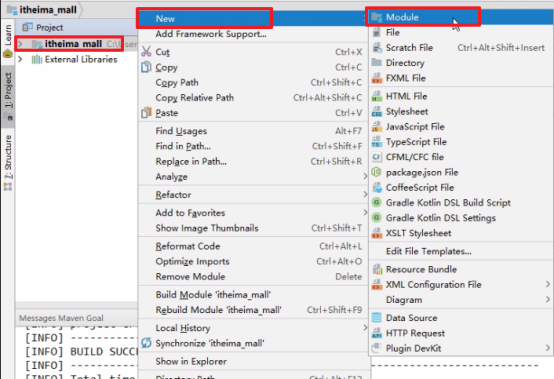Select Show in Explorer
This screenshot has height=379, width=554.
pos(253,361)
